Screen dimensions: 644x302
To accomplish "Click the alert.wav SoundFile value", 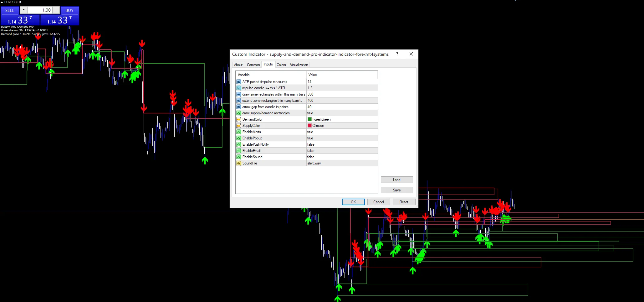I will pos(342,163).
